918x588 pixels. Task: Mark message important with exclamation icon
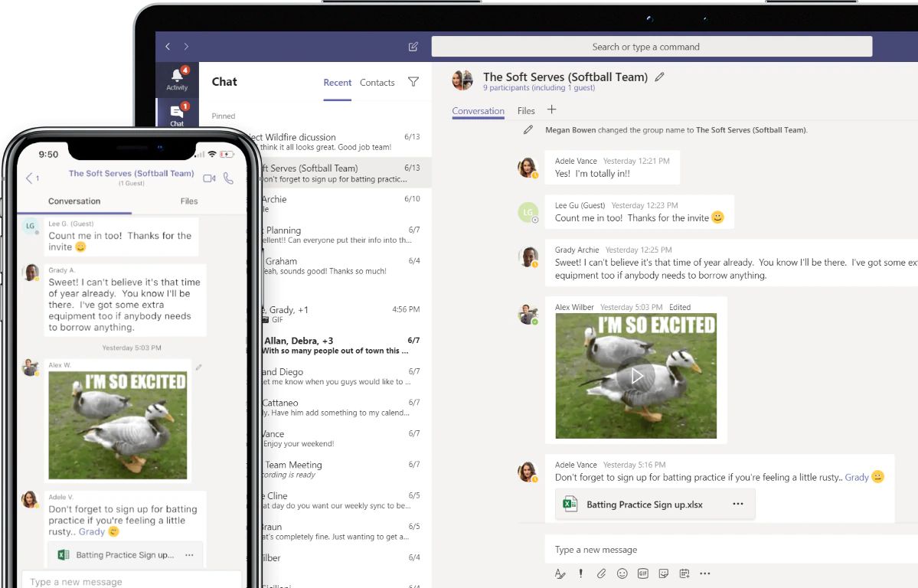pyautogui.click(x=580, y=573)
